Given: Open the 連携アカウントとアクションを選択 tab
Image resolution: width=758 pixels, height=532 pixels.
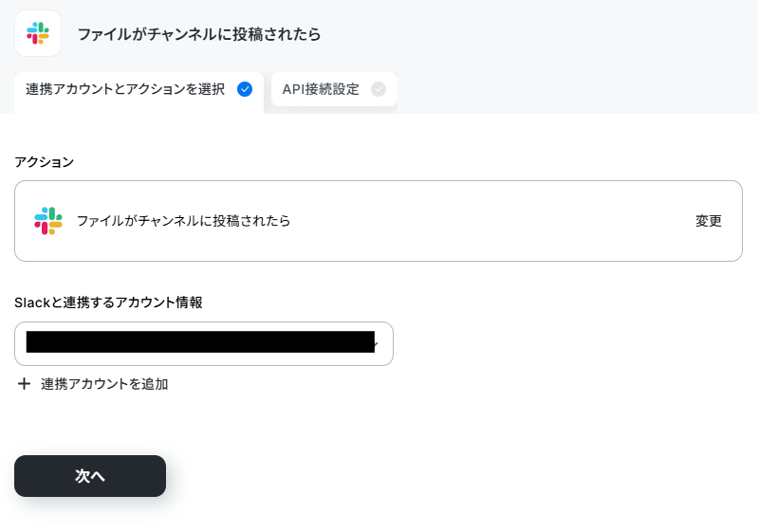Looking at the screenshot, I should (139, 93).
